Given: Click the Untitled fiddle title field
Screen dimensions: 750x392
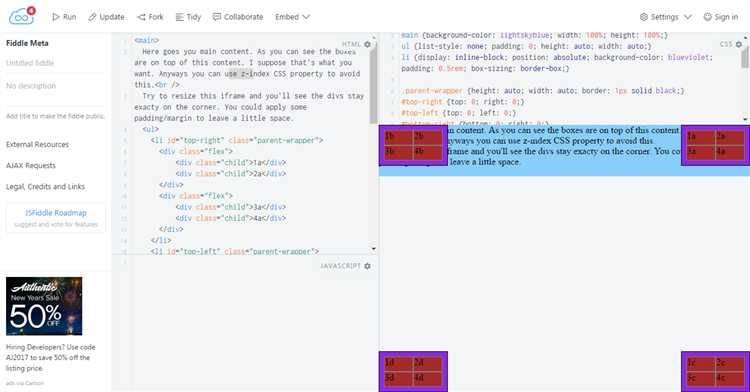Looking at the screenshot, I should [55, 63].
